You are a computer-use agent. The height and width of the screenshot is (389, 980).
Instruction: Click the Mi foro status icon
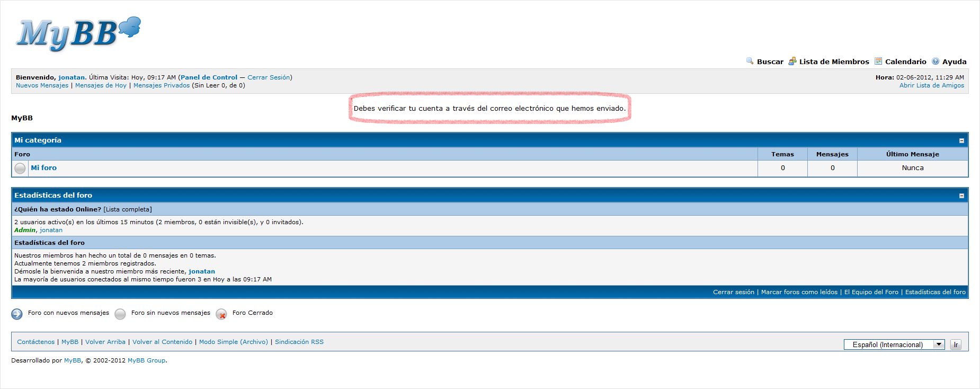[x=20, y=169]
